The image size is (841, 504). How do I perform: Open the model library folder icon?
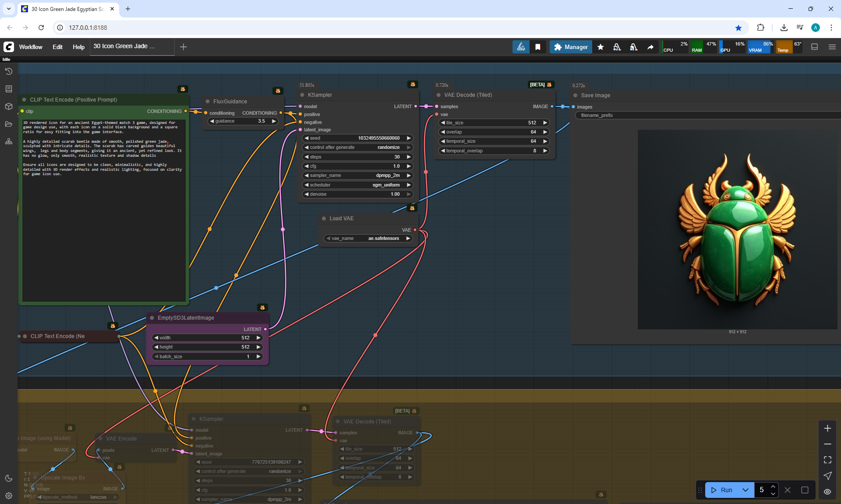8,124
